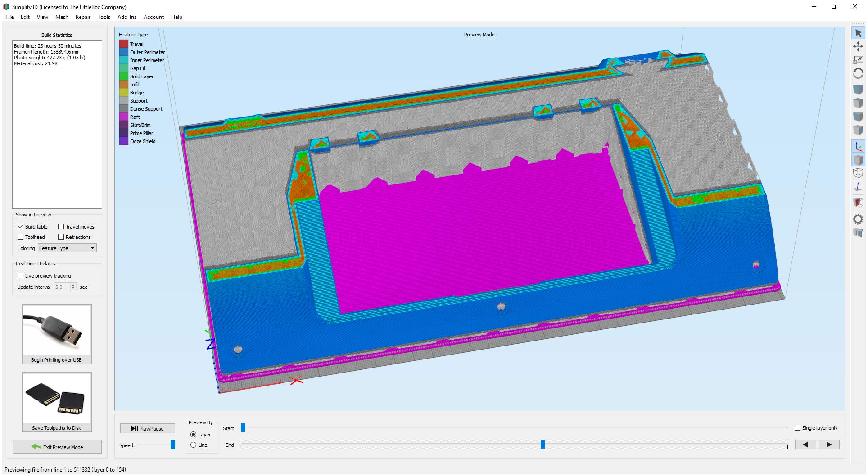Step back one layer with left arrow
Image resolution: width=868 pixels, height=476 pixels.
point(805,445)
